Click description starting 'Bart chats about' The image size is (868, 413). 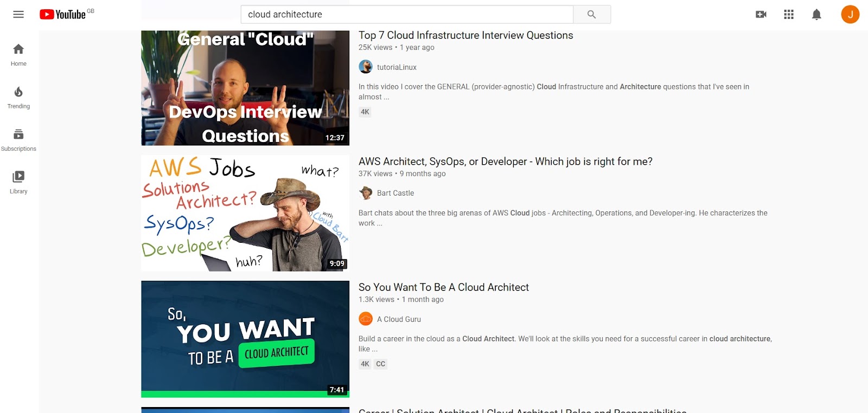tap(563, 218)
